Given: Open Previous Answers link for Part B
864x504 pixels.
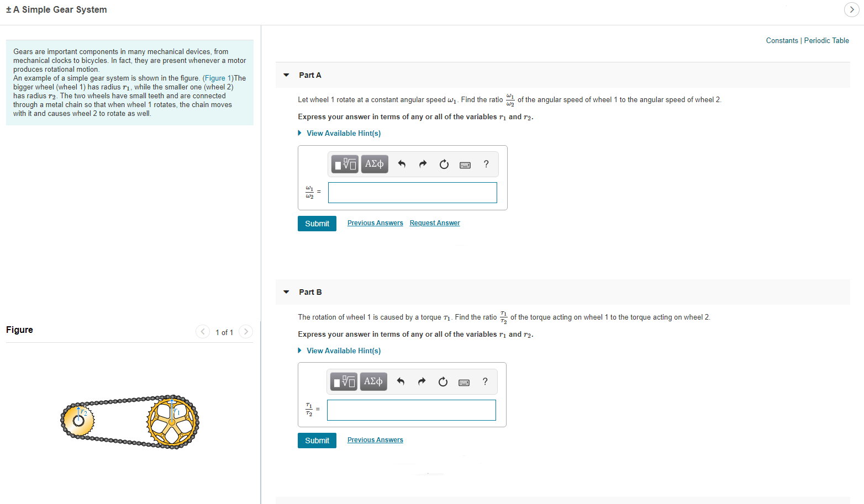Looking at the screenshot, I should (375, 440).
